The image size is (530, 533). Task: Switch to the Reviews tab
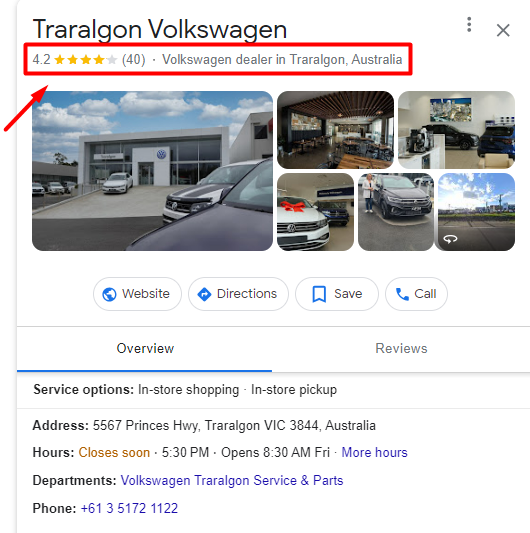401,349
